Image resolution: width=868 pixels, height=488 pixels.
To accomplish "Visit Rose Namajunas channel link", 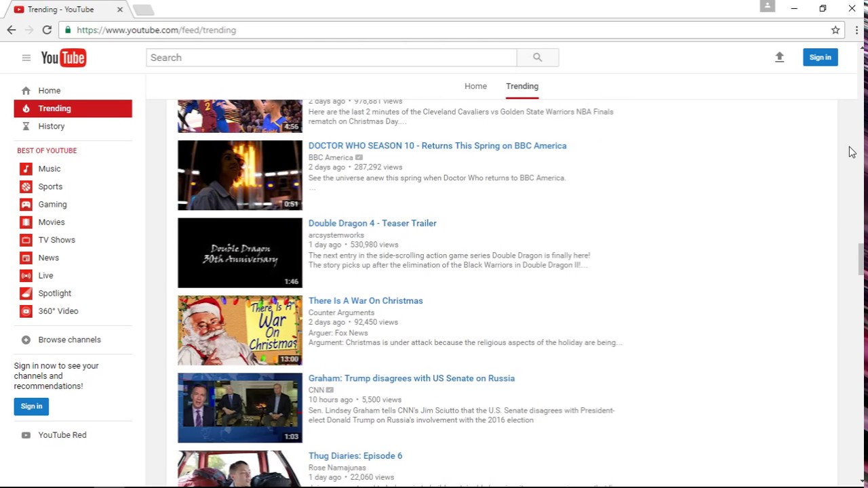I will pyautogui.click(x=337, y=468).
